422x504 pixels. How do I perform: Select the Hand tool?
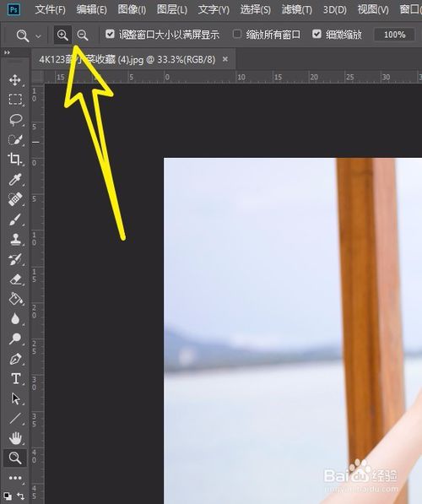click(15, 438)
